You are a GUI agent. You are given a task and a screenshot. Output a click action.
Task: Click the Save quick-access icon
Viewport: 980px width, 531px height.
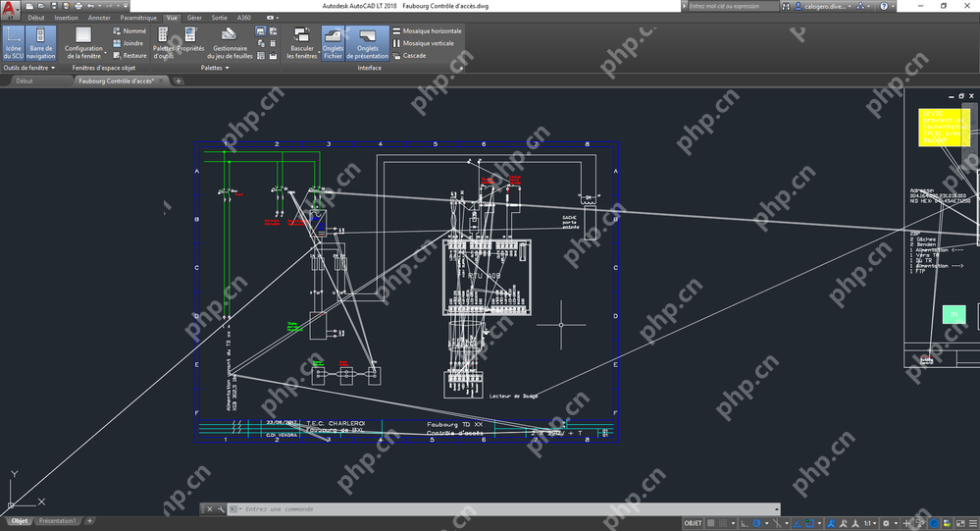(54, 6)
